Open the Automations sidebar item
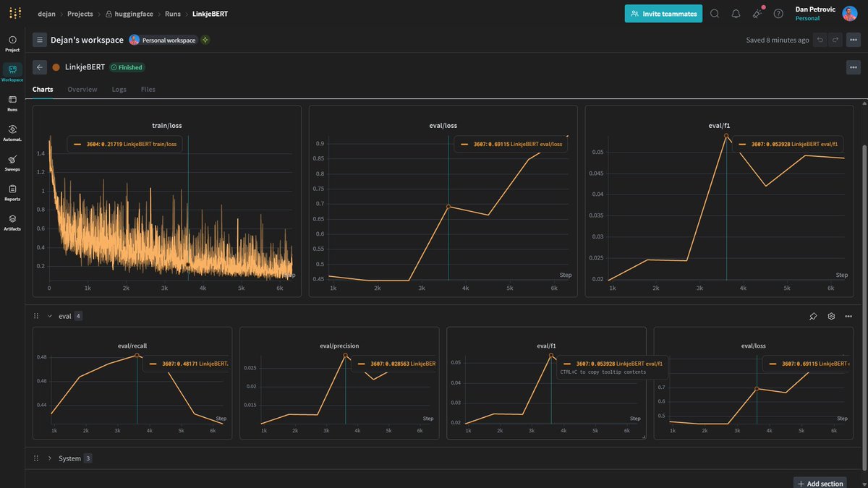This screenshot has width=868, height=488. point(12,132)
